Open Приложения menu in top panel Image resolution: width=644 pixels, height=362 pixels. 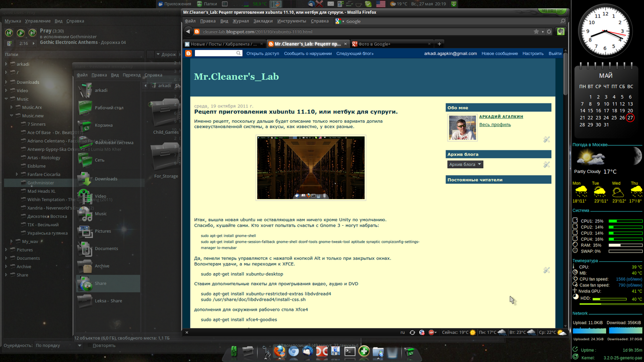[x=175, y=4]
